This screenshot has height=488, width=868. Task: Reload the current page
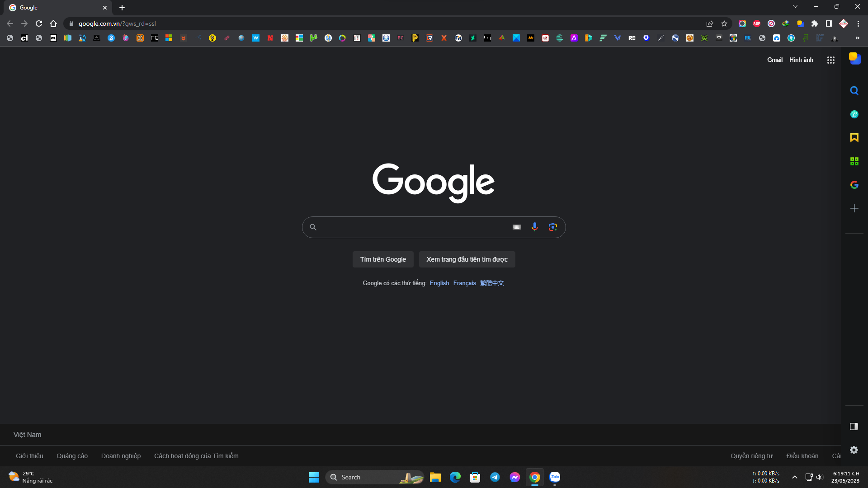click(39, 23)
